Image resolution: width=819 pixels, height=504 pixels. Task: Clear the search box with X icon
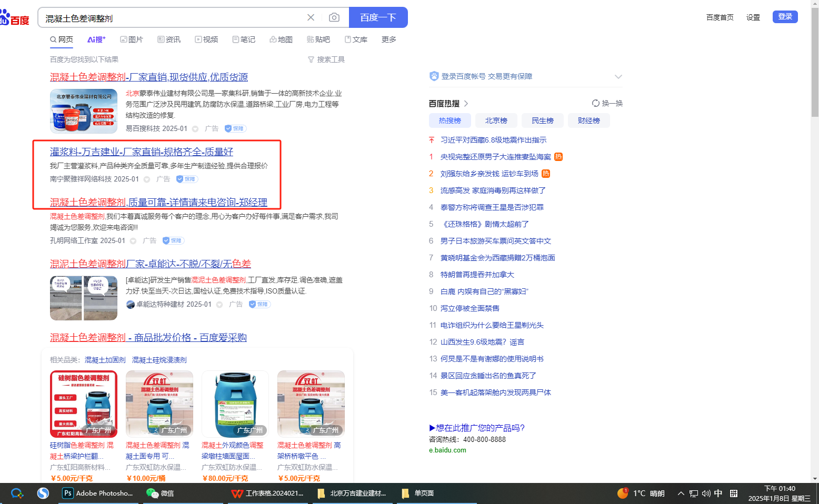(x=311, y=17)
